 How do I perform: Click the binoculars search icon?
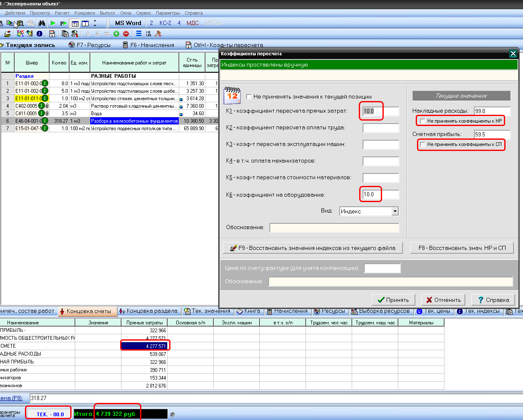(42, 23)
